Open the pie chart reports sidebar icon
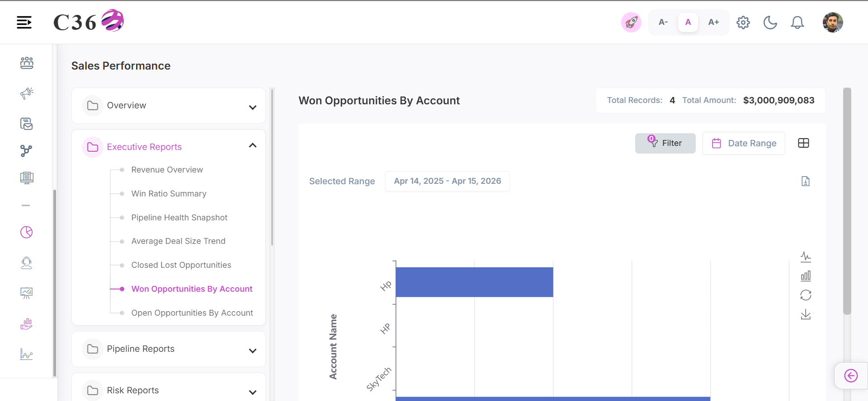Viewport: 868px width, 401px height. (x=27, y=232)
